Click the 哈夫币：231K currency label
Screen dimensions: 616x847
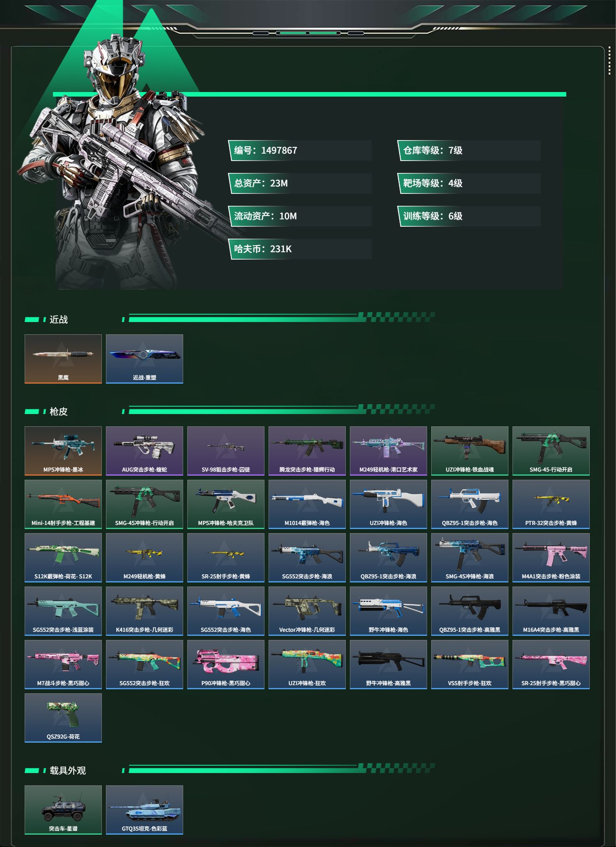click(300, 249)
